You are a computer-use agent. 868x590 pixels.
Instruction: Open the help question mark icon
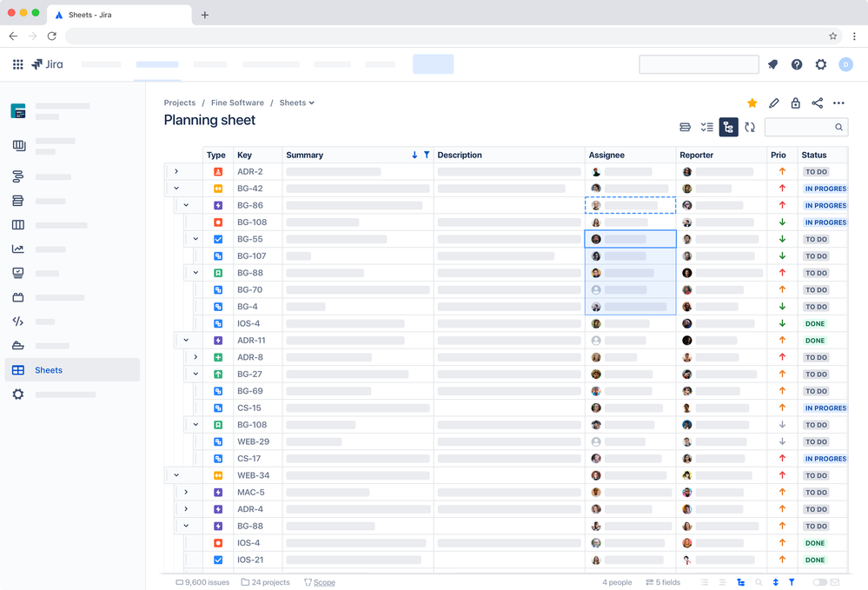[x=797, y=65]
